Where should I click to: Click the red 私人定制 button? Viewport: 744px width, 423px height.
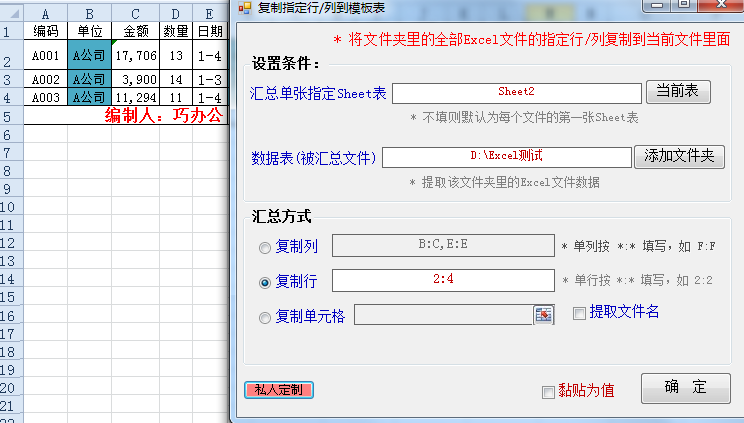[x=279, y=390]
